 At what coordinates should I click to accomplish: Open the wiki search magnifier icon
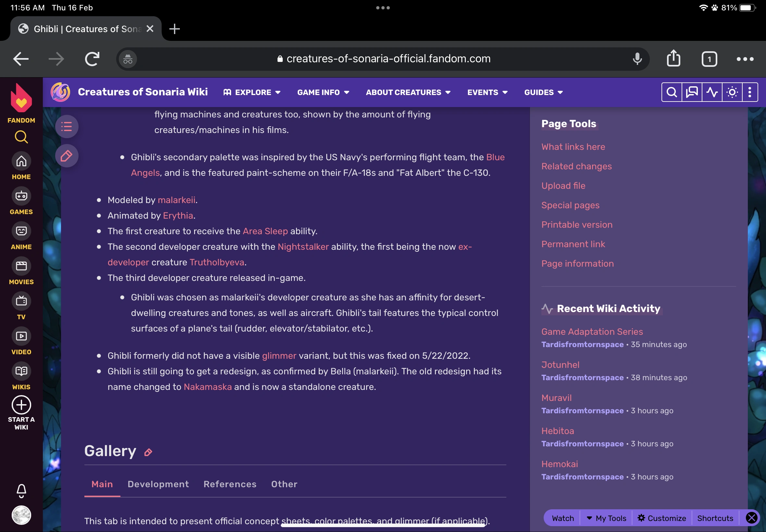671,92
